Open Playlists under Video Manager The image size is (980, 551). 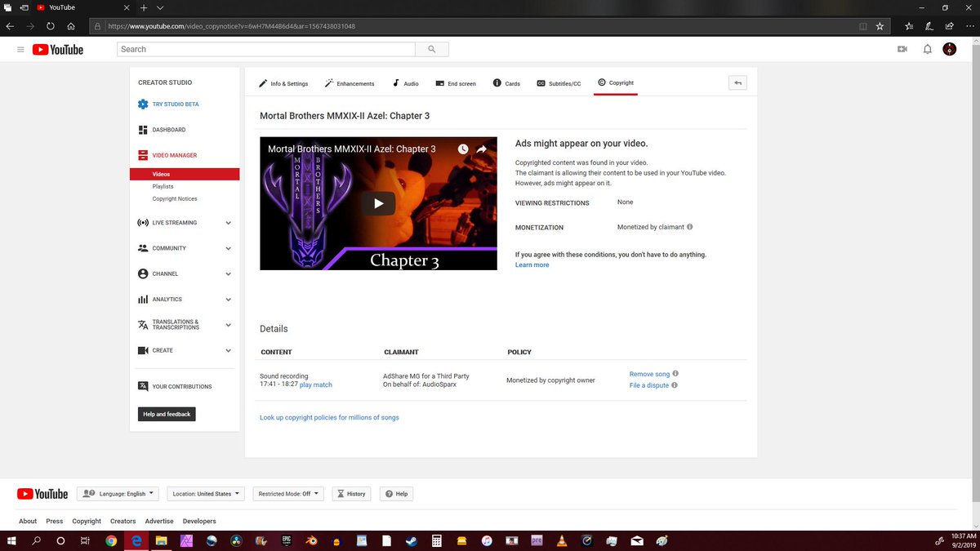(x=163, y=186)
